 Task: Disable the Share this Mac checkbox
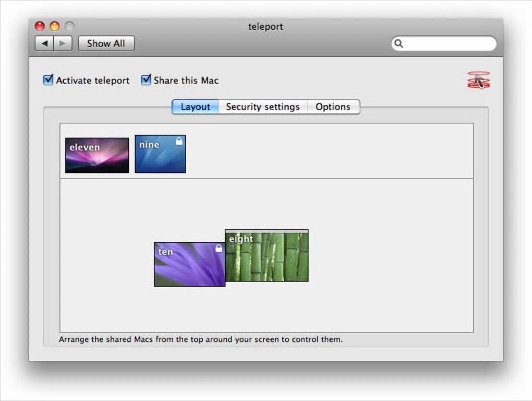pyautogui.click(x=146, y=80)
